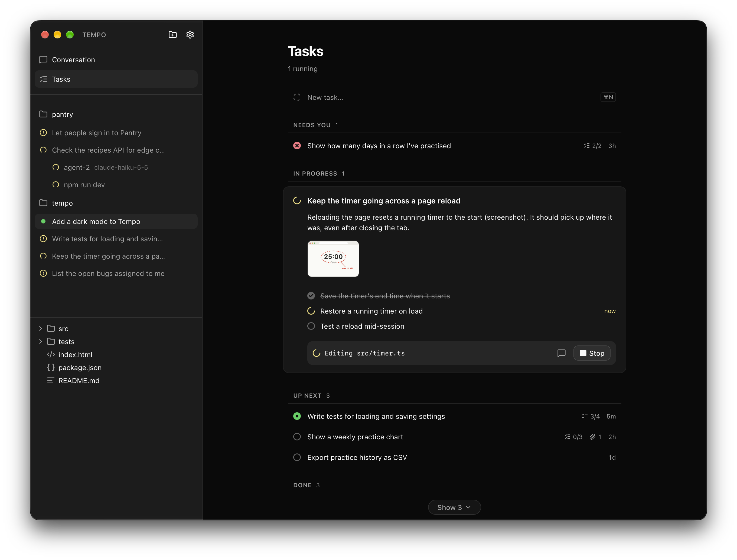Click the Export practice history as CSV row
The height and width of the screenshot is (560, 737).
pos(454,457)
